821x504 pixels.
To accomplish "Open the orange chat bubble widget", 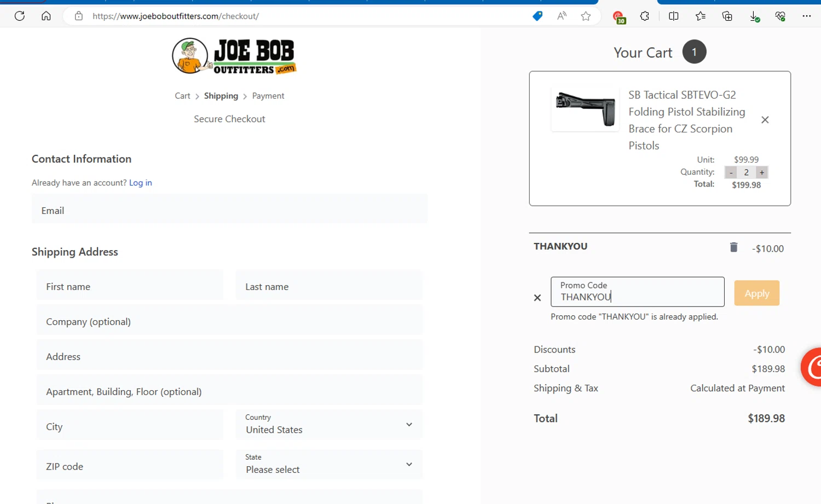I will point(812,367).
